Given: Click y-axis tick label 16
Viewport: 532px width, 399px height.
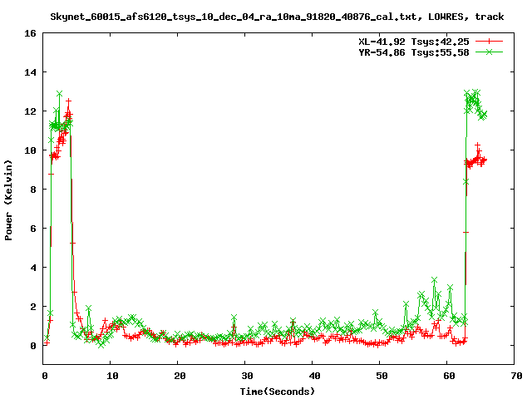Looking at the screenshot, I should pyautogui.click(x=30, y=33).
